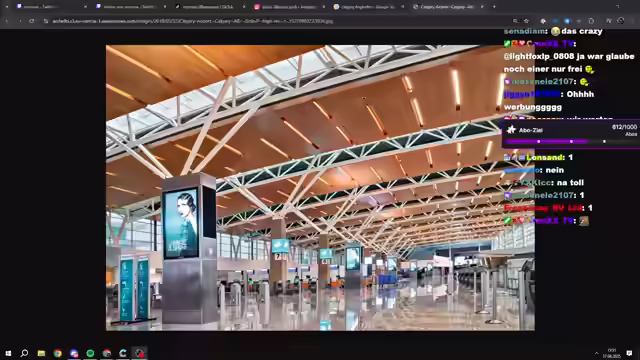Click the chat message 'nein'
The width and height of the screenshot is (640, 360).
554,170
